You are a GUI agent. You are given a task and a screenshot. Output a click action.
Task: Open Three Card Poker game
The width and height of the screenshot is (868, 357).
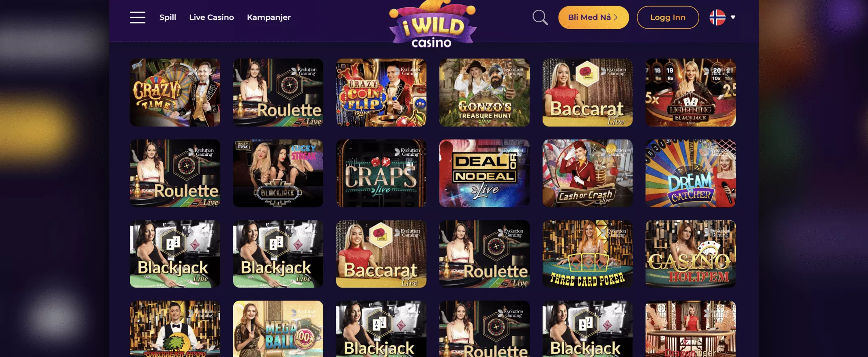tap(587, 254)
